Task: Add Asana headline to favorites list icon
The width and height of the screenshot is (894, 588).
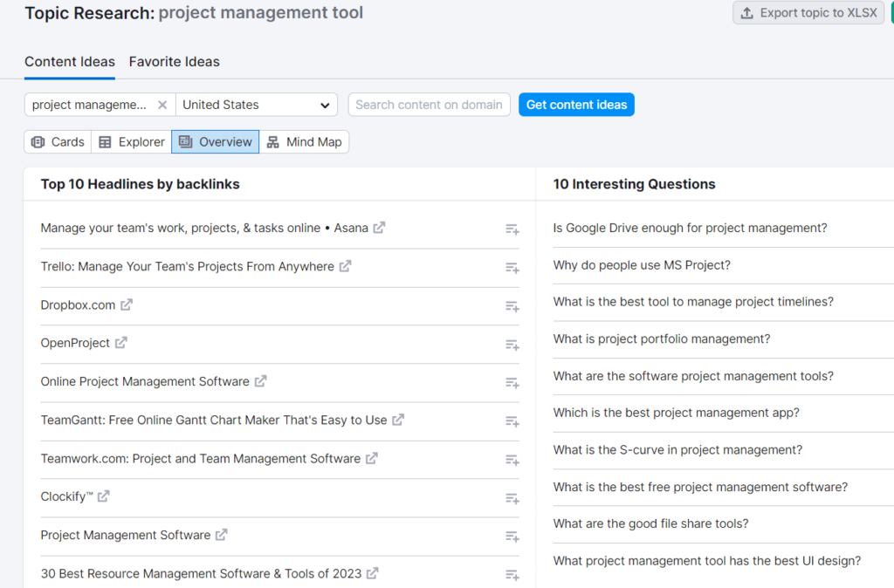Action: pos(512,229)
